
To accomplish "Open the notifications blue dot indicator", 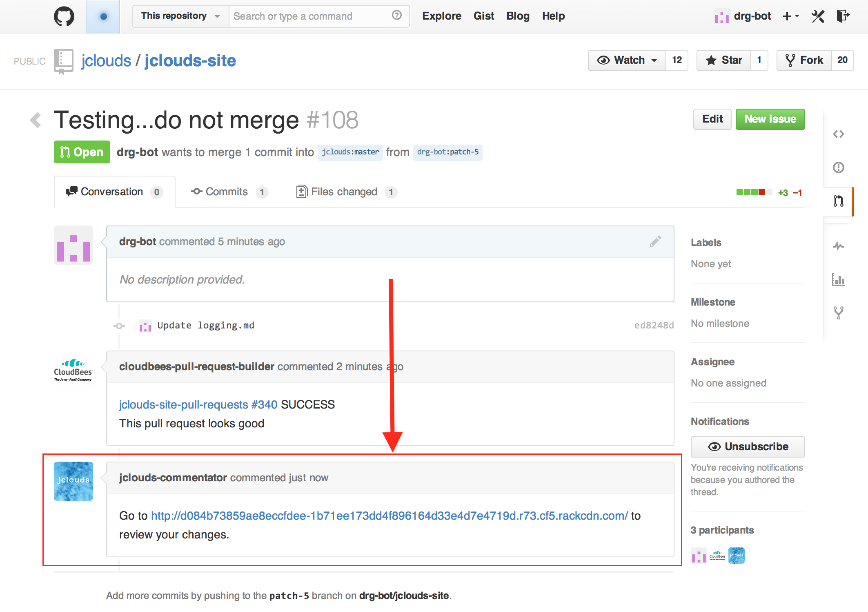I will point(103,16).
